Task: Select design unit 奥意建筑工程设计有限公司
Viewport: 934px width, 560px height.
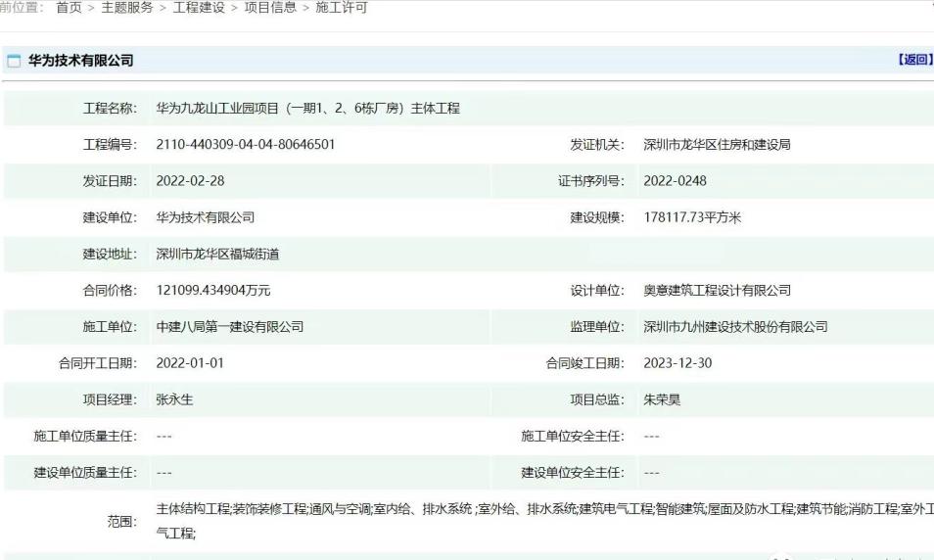Action: click(x=718, y=290)
